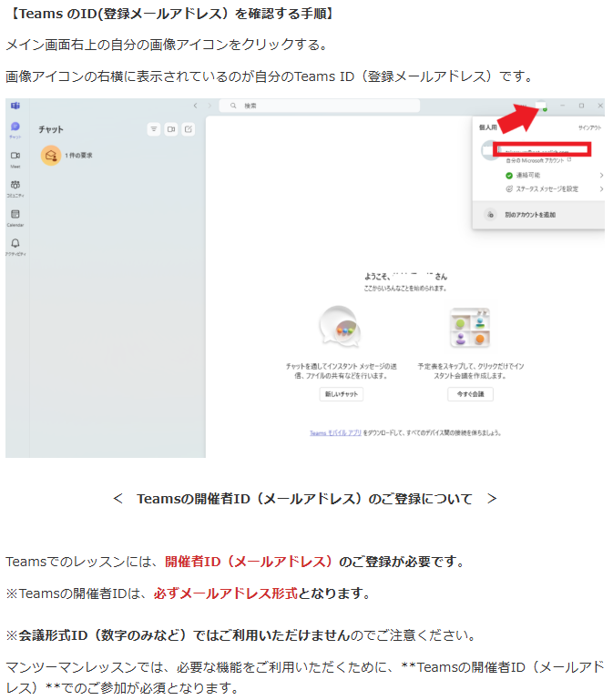Screen dimensions: 613x700
Task: Click paragraph starting マンツーマンレッスンでは
Action: tap(305, 677)
